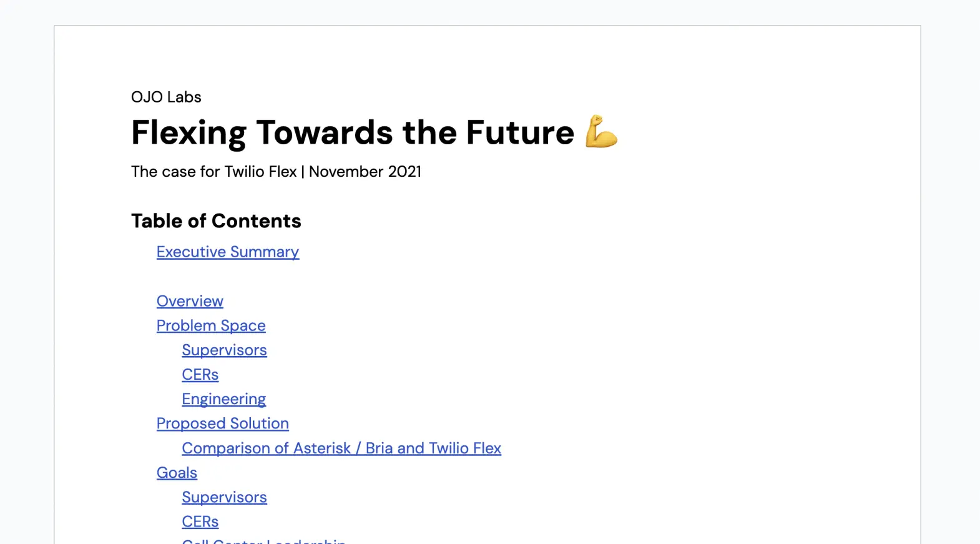Go to the Overview section link

pos(190,301)
